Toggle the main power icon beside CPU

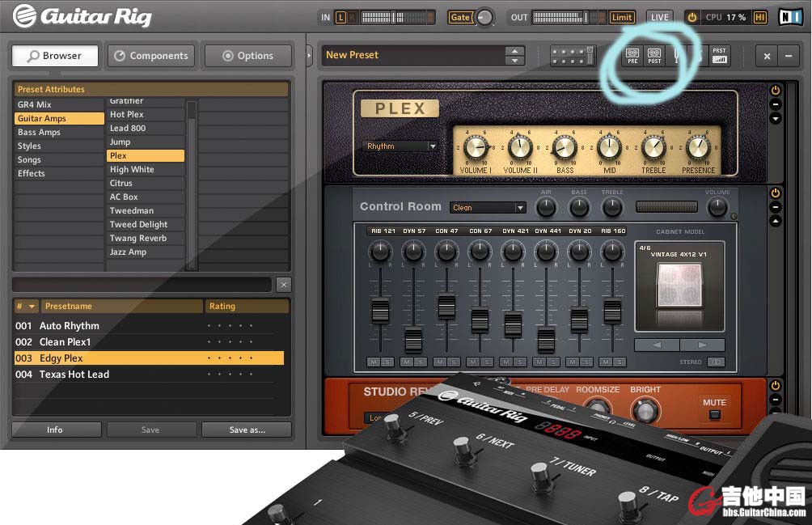691,17
